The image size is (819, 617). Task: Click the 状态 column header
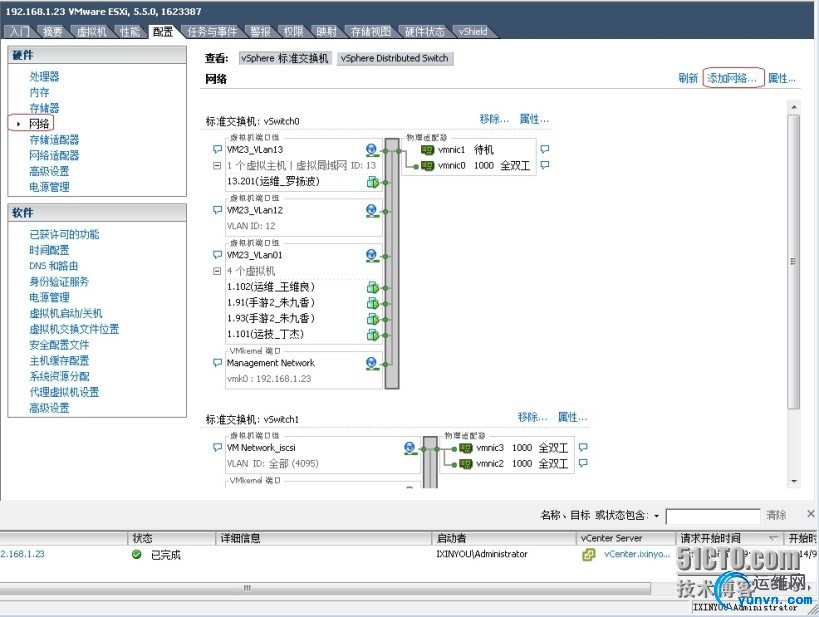[x=171, y=538]
